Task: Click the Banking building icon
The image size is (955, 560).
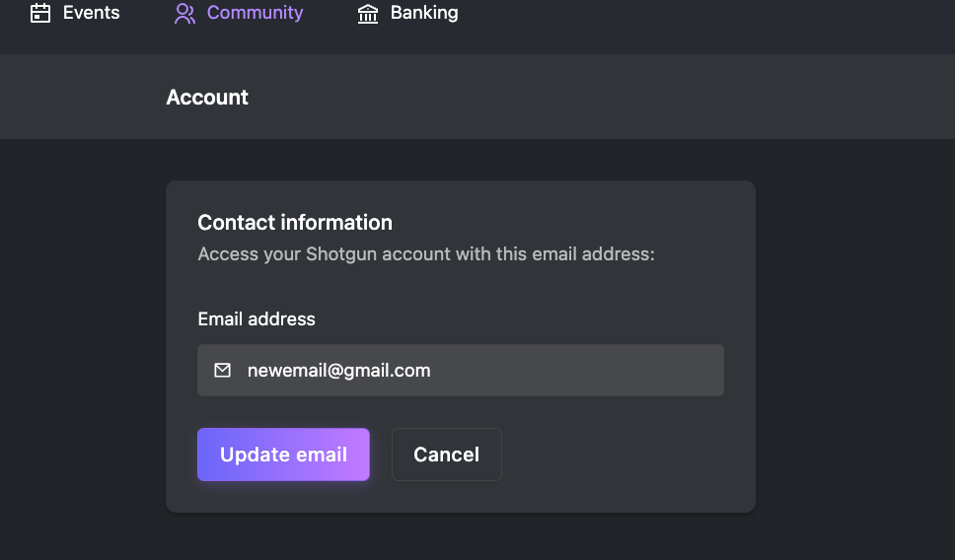Action: click(x=368, y=13)
